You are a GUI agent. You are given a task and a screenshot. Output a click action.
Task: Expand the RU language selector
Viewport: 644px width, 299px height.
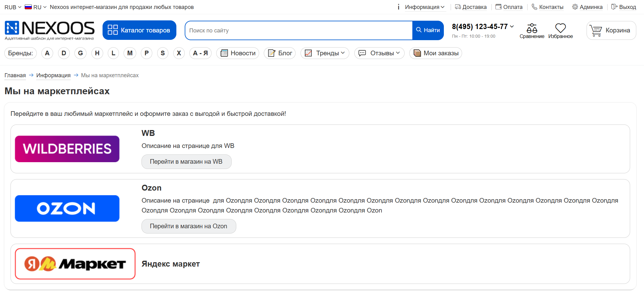coord(36,7)
